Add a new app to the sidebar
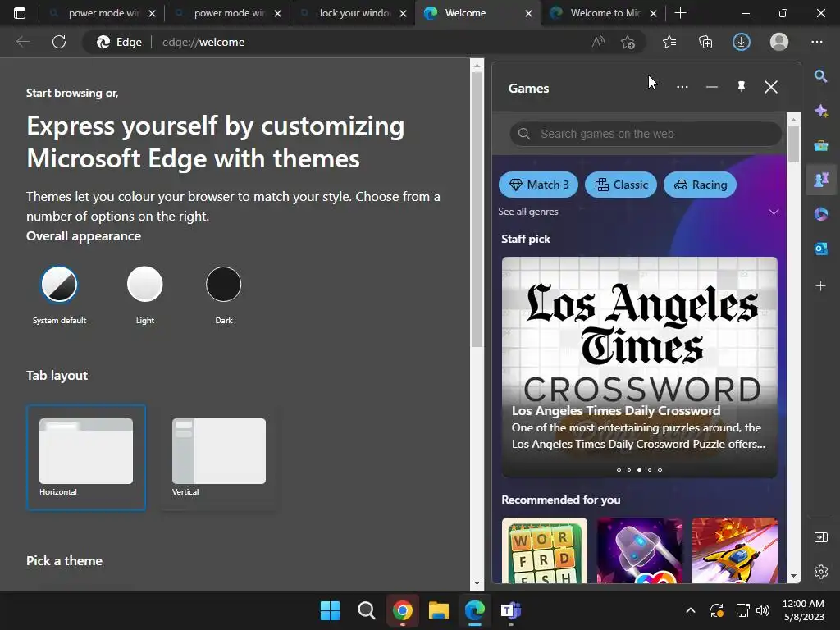Viewport: 840px width, 630px height. coord(820,286)
